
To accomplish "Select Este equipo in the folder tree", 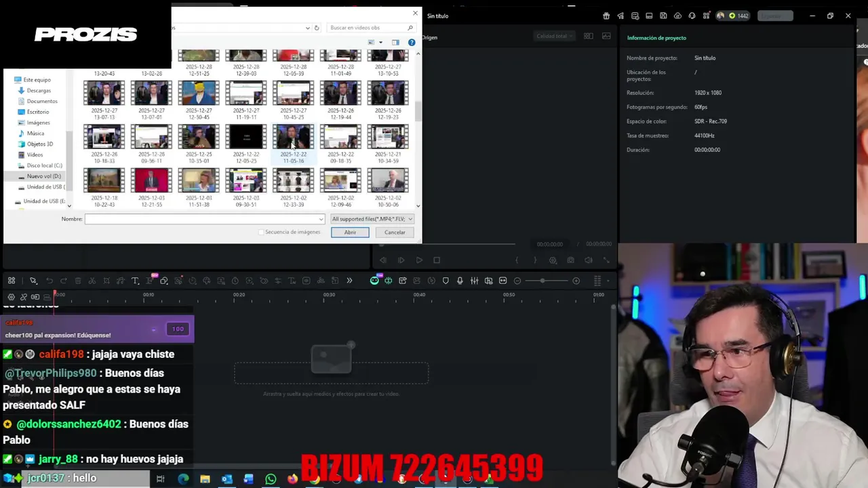I will pos(37,80).
